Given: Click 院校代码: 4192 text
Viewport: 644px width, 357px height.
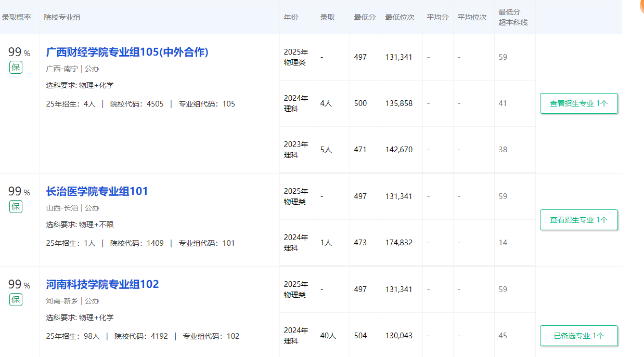Looking at the screenshot, I should click(x=141, y=336).
